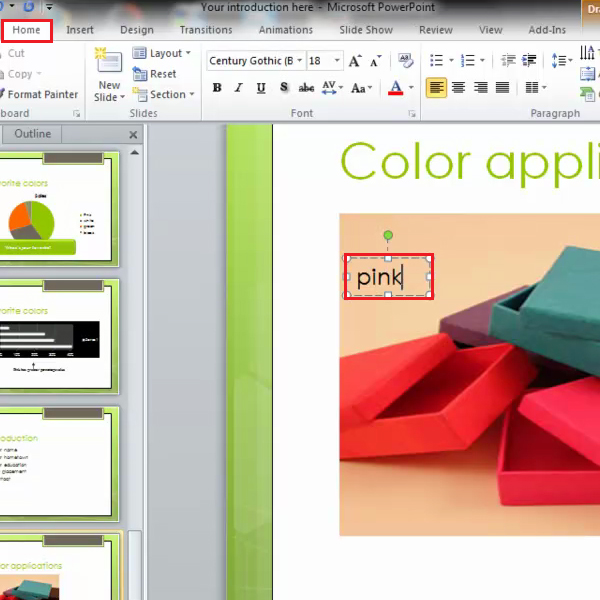Screen dimensions: 600x600
Task: Select the Introduction slide thumbnail
Action: 58,464
